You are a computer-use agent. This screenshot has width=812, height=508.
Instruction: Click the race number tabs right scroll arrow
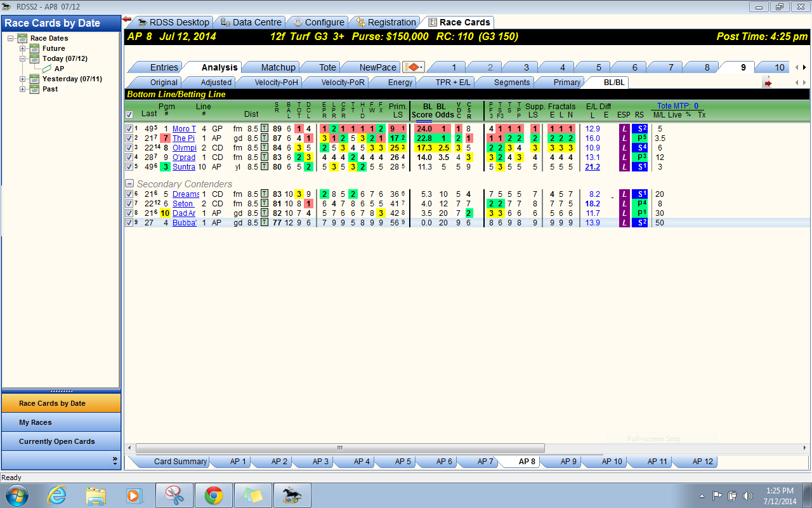coord(805,67)
